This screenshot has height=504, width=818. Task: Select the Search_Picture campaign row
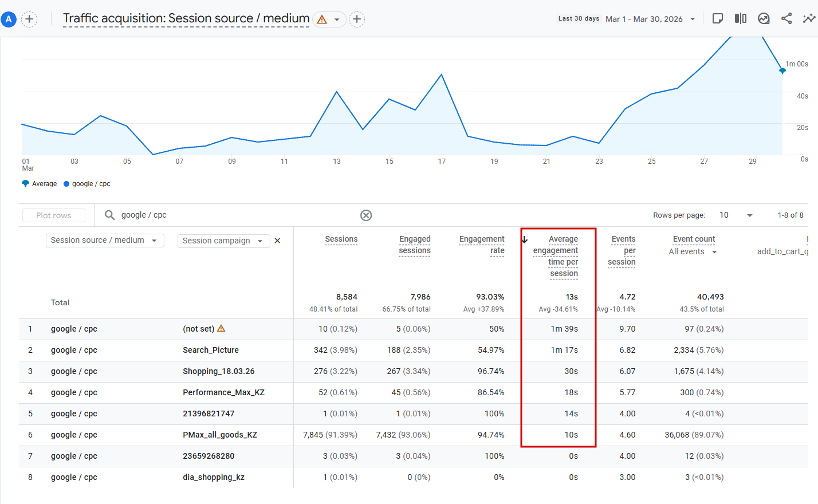(x=211, y=351)
